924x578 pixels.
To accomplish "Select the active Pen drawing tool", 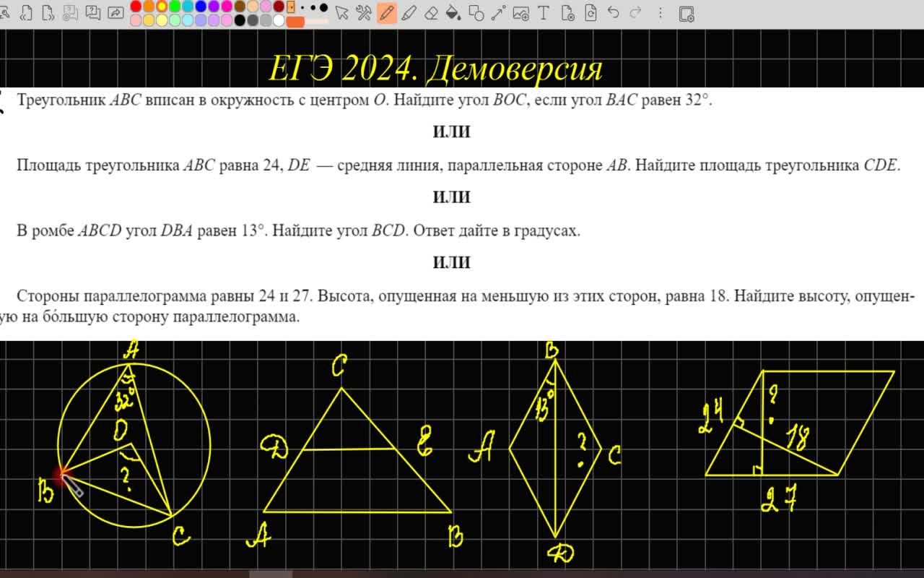I will (x=387, y=13).
